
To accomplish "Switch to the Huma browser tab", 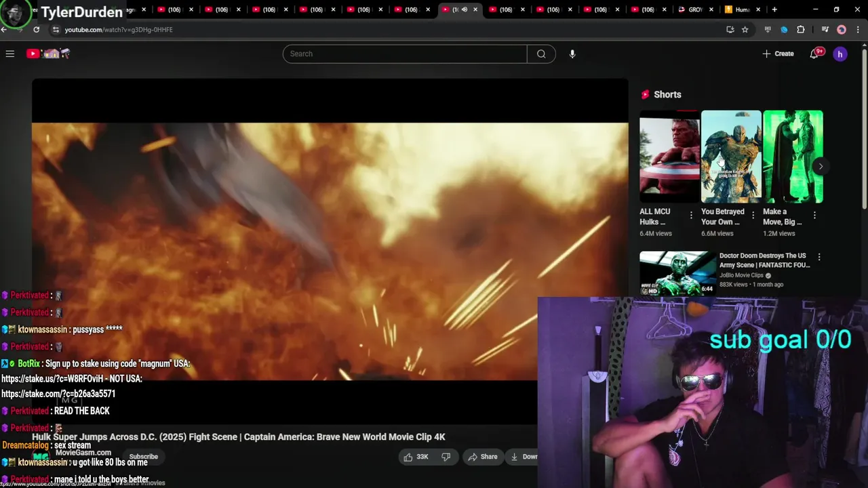I will pyautogui.click(x=742, y=9).
